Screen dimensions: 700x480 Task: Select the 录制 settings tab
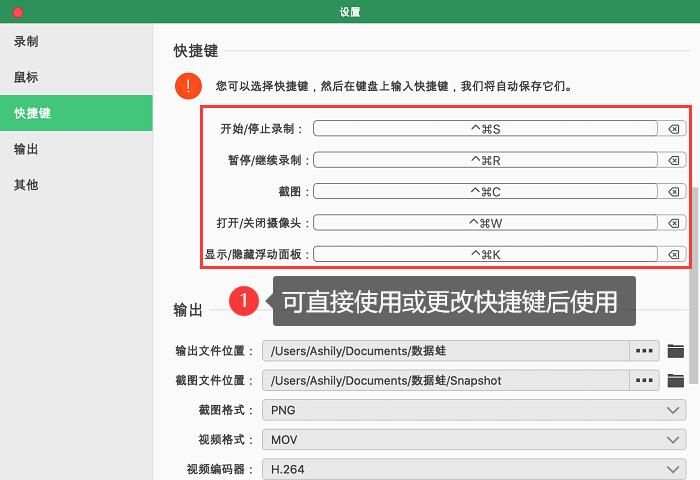[x=76, y=42]
